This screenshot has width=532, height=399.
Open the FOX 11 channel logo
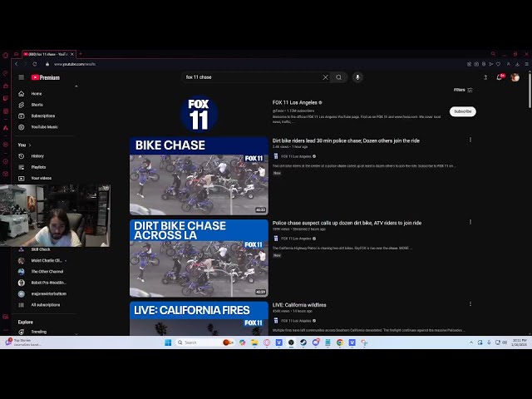point(199,113)
